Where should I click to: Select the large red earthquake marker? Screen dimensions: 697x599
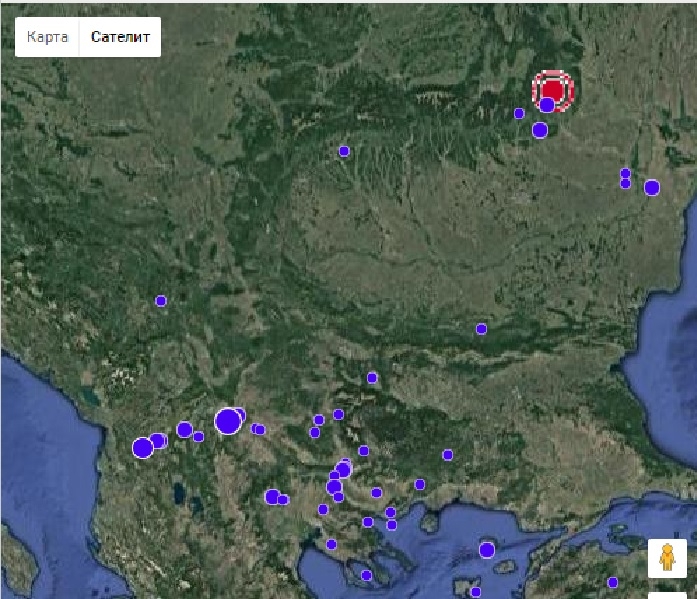click(x=553, y=91)
